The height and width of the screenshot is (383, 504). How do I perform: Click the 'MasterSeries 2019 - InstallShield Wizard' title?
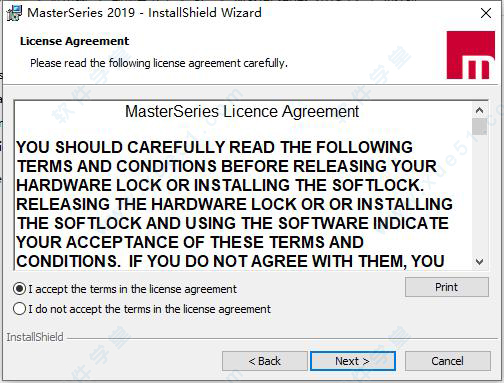[x=144, y=13]
